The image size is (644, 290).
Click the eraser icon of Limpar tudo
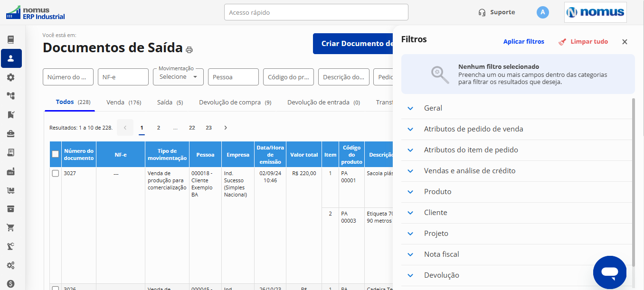[562, 42]
